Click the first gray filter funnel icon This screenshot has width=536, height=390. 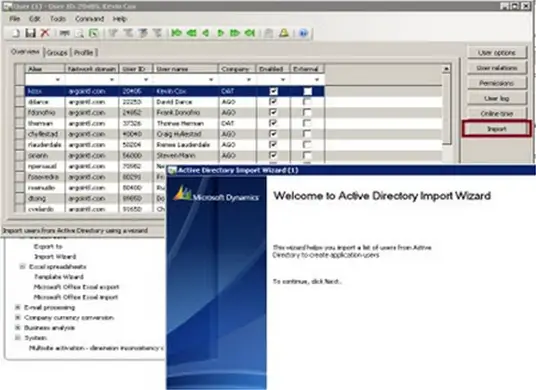113,33
